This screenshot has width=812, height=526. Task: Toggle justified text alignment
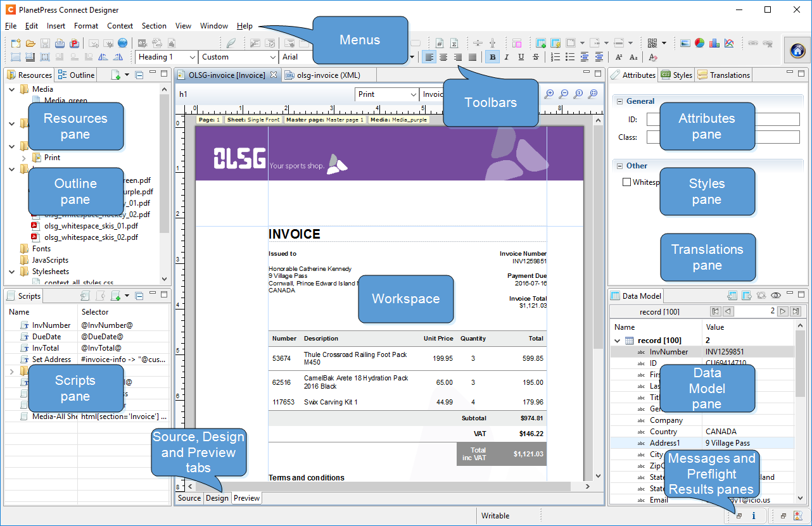pos(473,57)
